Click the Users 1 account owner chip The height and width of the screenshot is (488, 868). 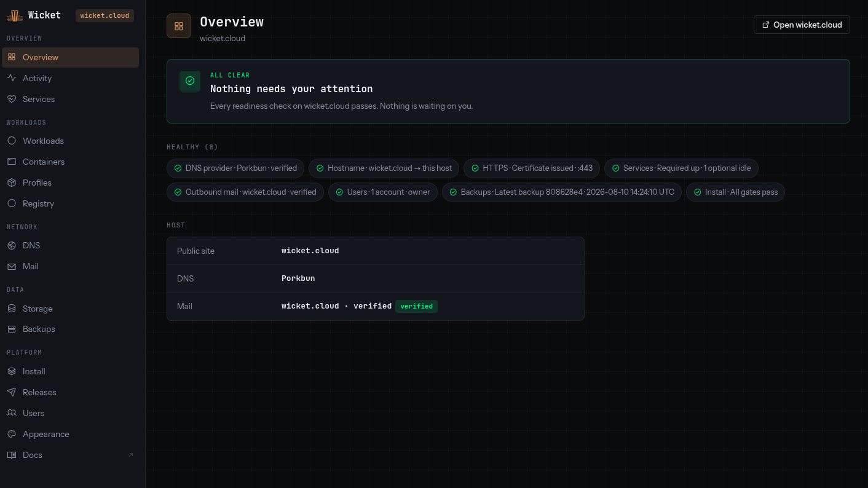pyautogui.click(x=383, y=192)
